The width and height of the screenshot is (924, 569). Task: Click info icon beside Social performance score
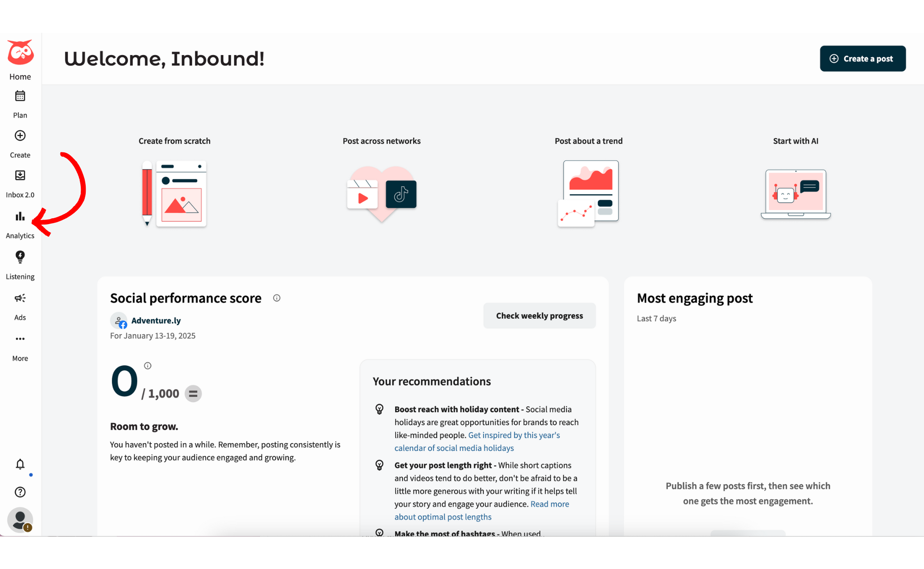pos(277,298)
